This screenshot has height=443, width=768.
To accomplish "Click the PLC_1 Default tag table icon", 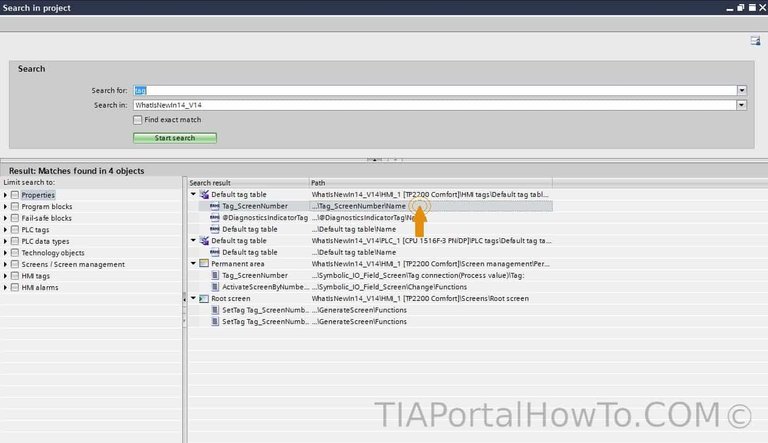I will [x=204, y=241].
